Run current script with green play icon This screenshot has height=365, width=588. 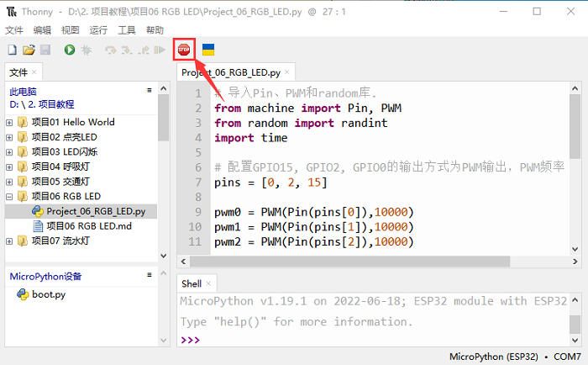click(x=70, y=50)
